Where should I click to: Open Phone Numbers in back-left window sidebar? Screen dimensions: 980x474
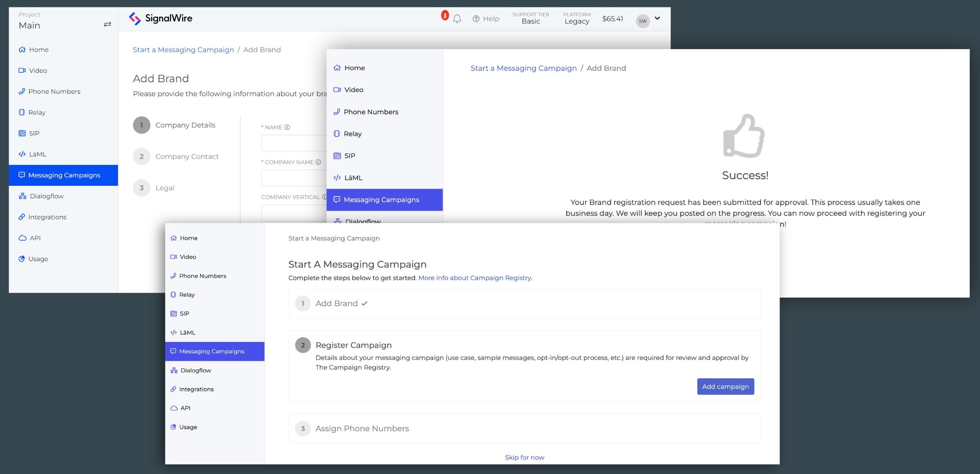pos(63,91)
